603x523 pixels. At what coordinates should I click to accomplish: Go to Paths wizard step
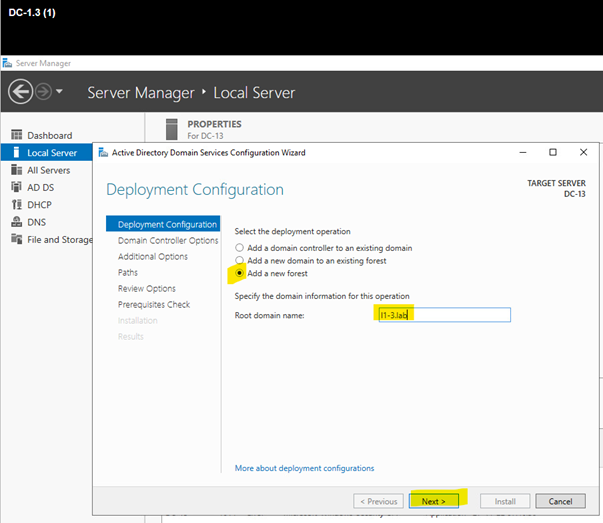click(x=128, y=272)
